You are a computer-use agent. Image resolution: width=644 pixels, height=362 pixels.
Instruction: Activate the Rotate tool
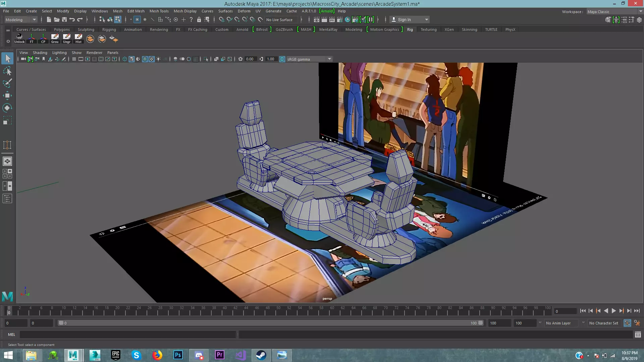coord(7,108)
